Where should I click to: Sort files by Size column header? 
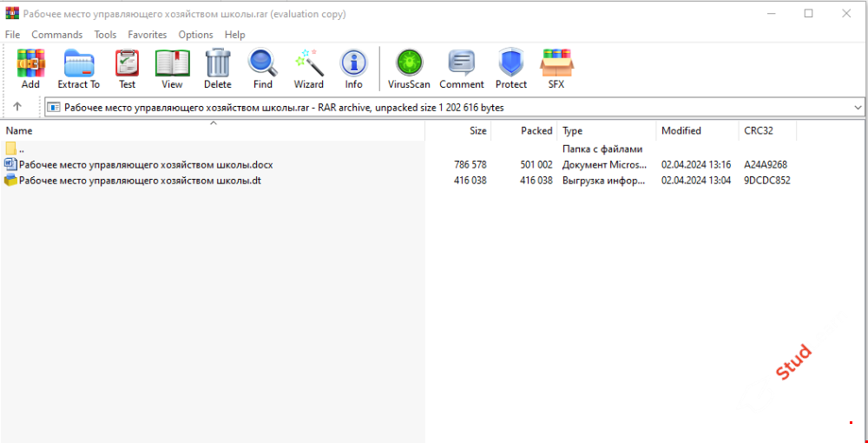point(477,131)
